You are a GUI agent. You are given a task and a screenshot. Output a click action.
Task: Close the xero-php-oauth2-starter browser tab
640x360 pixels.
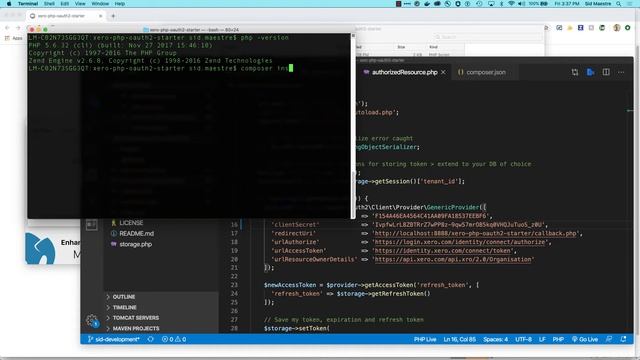click(100, 16)
